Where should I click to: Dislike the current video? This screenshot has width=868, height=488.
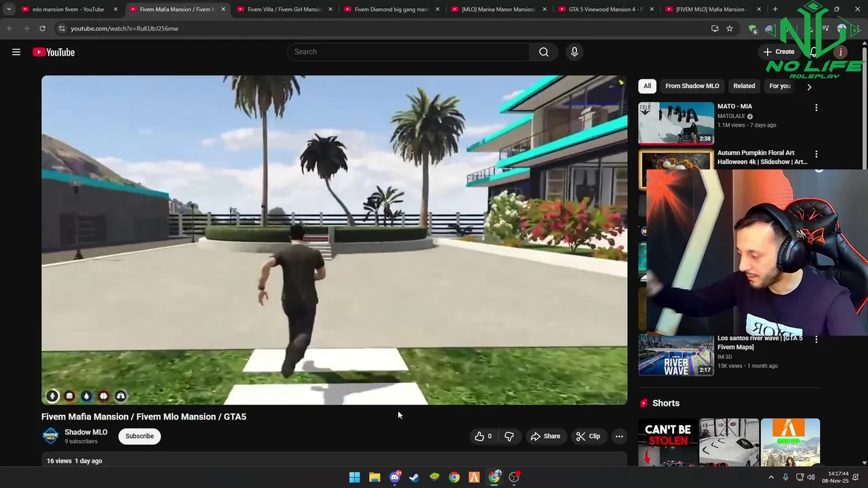coord(509,436)
